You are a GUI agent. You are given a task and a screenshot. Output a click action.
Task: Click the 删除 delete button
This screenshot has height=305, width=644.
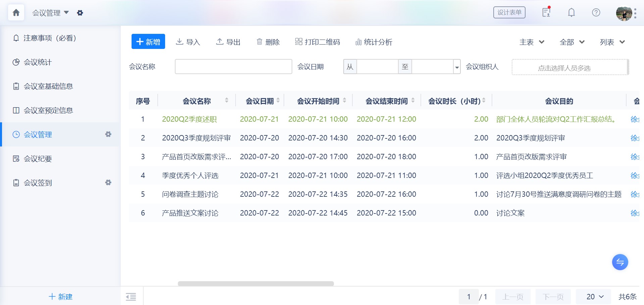[268, 42]
